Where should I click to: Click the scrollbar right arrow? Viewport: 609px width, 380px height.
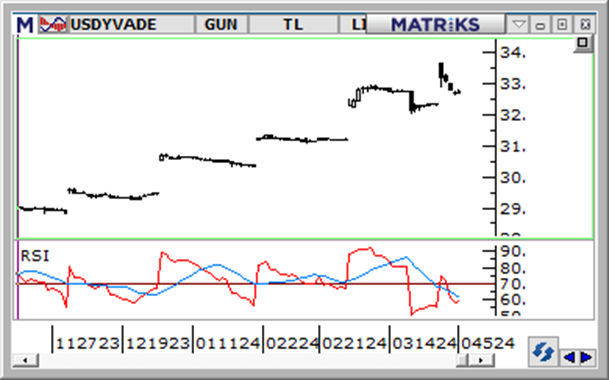tap(481, 360)
